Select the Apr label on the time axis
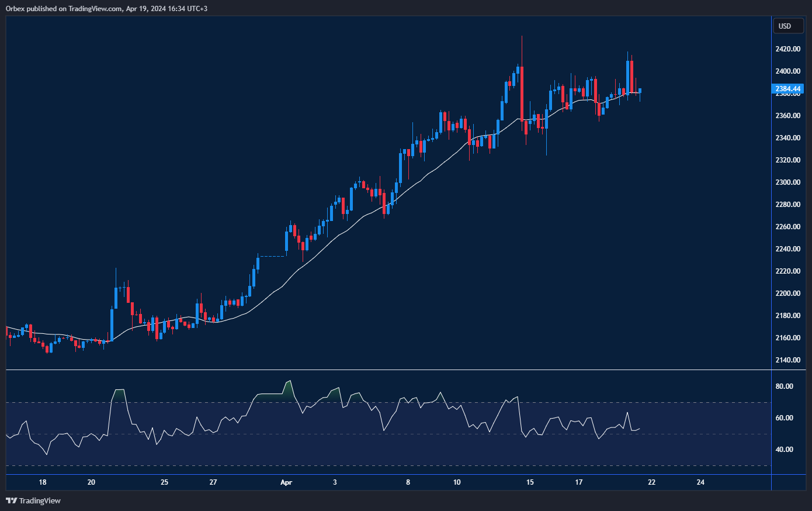Screen dimensions: 812x511 (x=286, y=482)
